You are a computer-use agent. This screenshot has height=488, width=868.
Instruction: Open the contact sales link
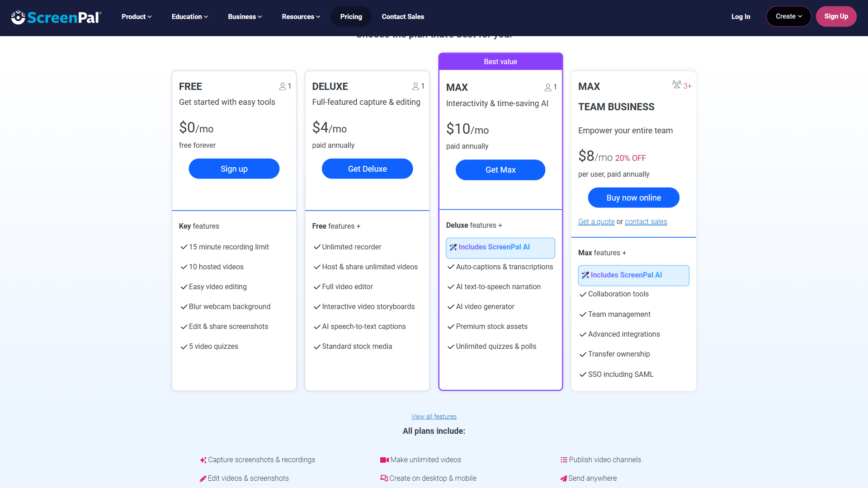pos(646,222)
